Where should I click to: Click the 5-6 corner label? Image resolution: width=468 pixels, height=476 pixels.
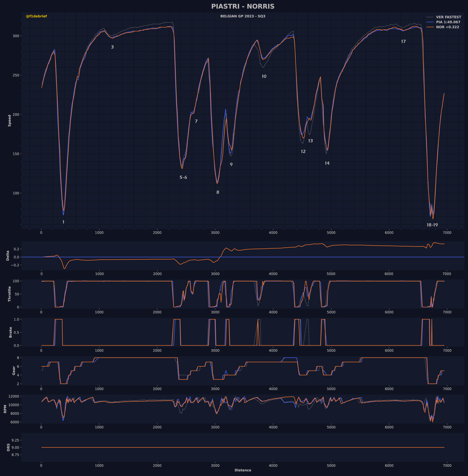pos(183,177)
